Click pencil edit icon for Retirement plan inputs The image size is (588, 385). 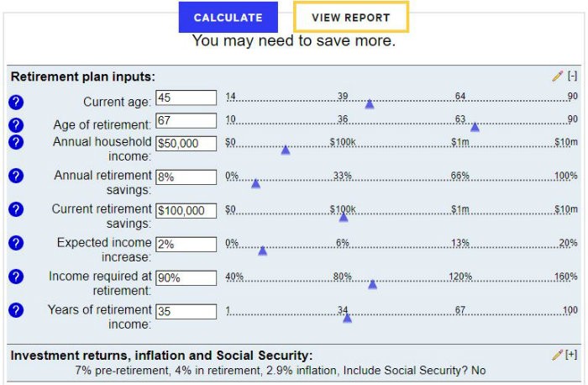[558, 76]
